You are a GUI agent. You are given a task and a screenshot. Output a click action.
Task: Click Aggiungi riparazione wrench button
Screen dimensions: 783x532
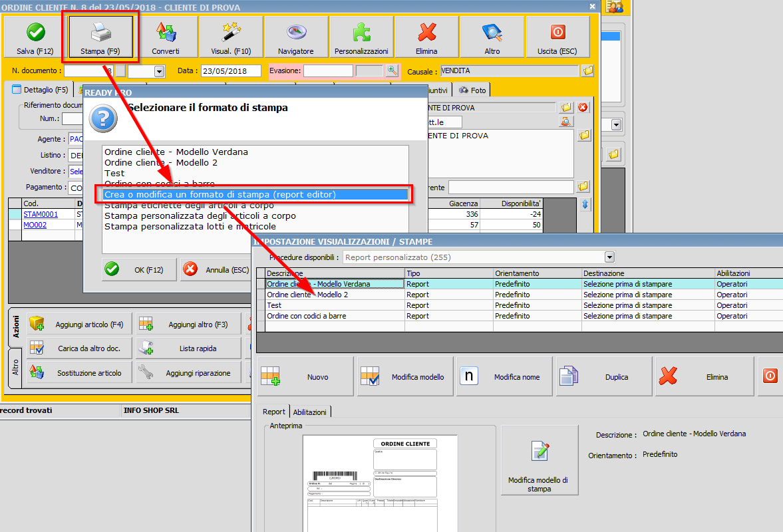tap(189, 372)
